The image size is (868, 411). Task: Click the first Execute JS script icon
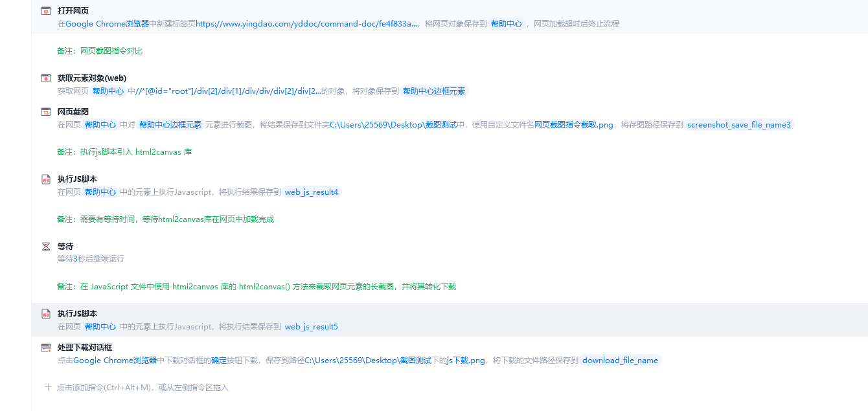pyautogui.click(x=46, y=179)
